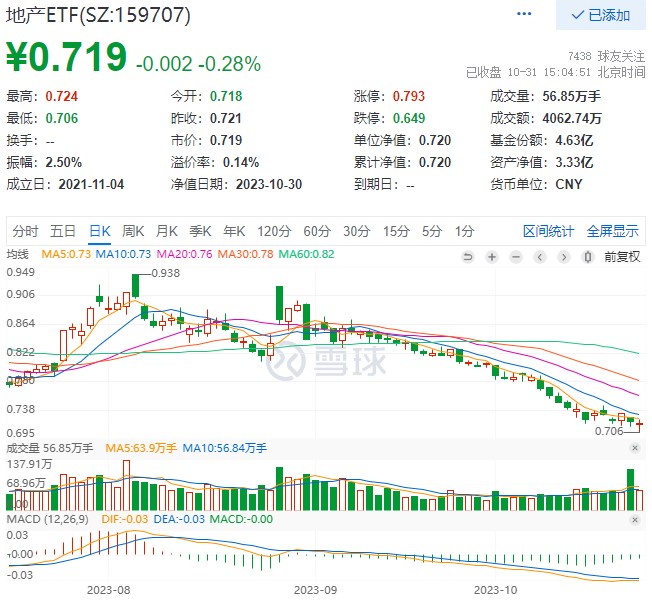
Task: Click the 今开 0.718 value
Action: coord(226,96)
